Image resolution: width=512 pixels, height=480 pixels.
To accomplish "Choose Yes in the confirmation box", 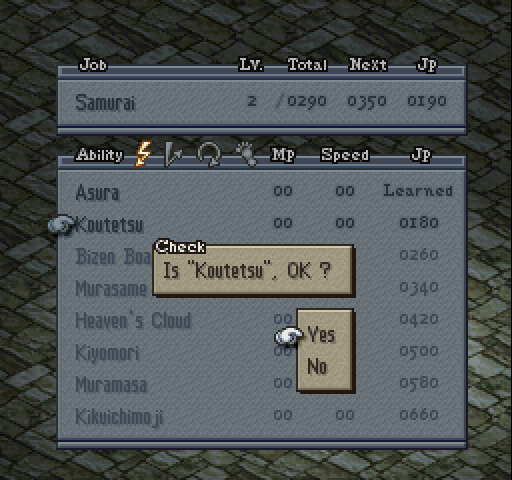I will [321, 334].
